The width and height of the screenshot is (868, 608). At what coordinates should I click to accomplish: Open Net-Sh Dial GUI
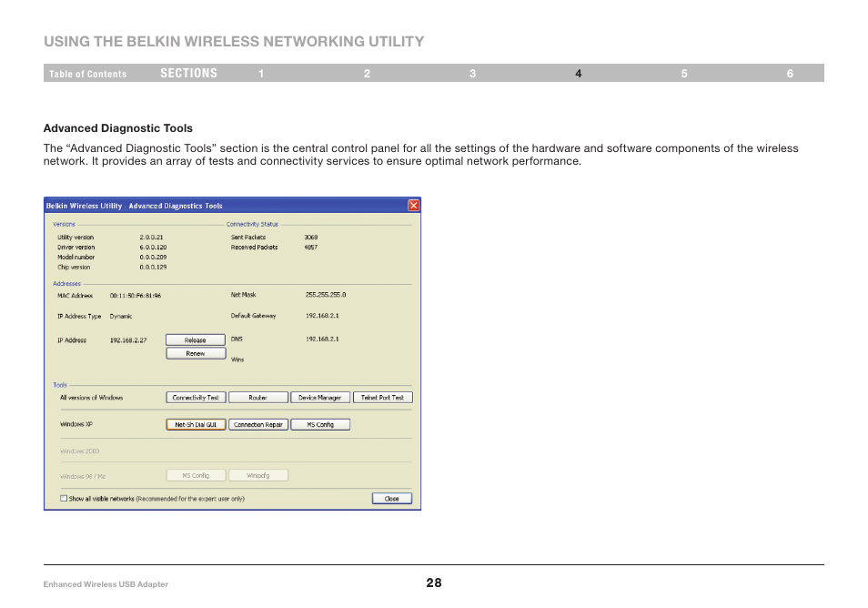point(196,425)
